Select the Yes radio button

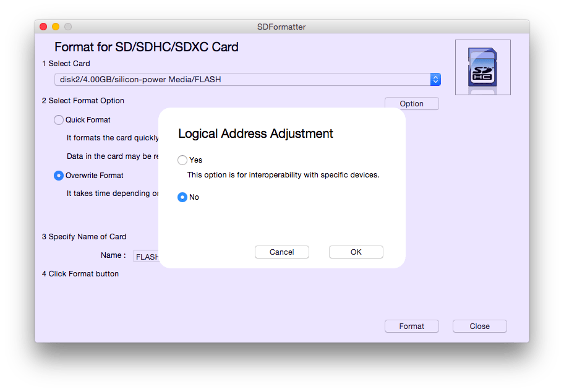click(182, 160)
